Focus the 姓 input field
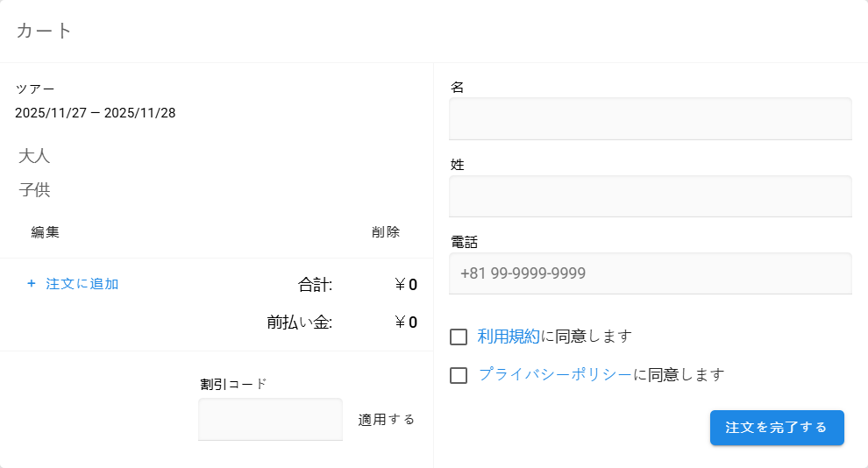This screenshot has height=468, width=868. 650,196
